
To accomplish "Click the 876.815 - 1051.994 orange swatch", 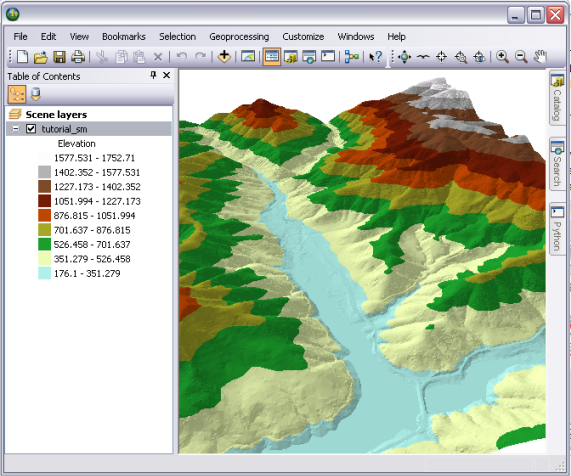I will (x=44, y=216).
